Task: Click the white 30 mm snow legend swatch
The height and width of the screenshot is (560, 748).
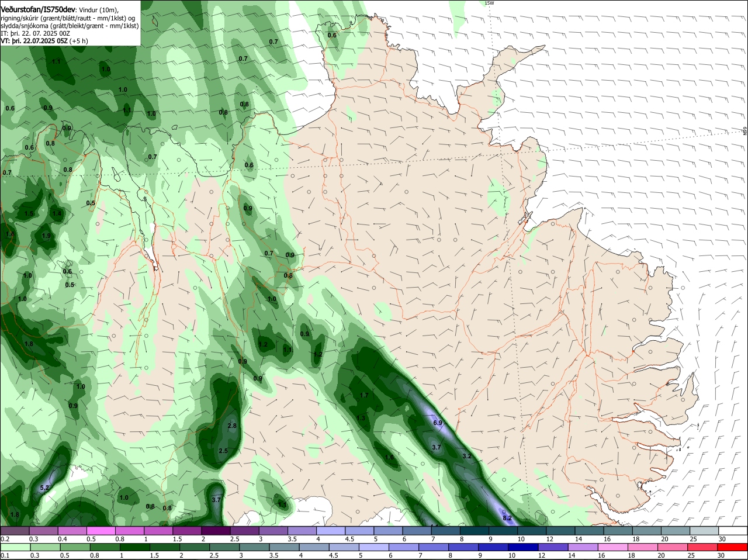Action: pos(733,531)
